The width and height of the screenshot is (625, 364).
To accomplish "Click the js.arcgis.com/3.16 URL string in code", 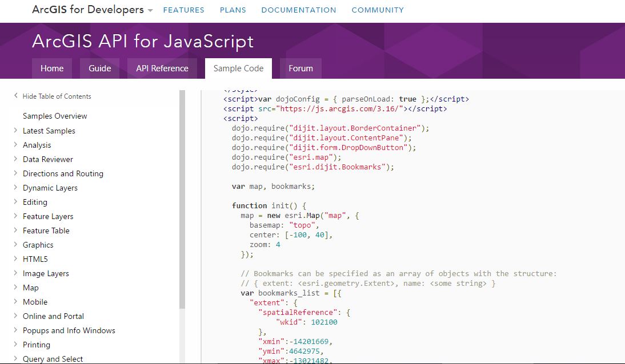I will [x=339, y=109].
